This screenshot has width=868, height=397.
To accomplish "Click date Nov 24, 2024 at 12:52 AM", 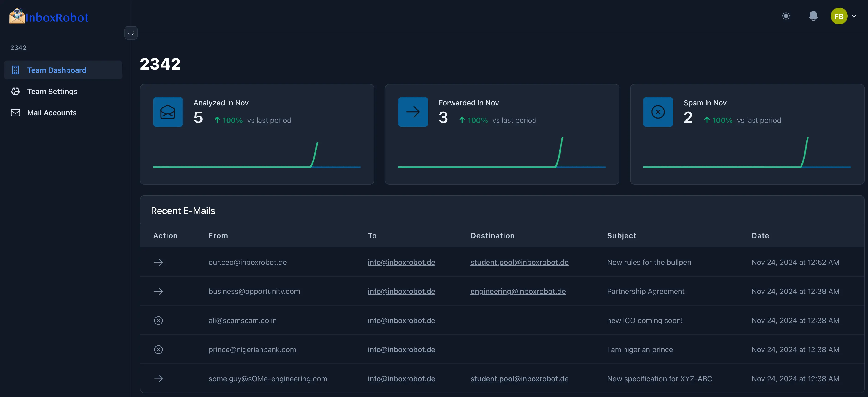I will [795, 262].
